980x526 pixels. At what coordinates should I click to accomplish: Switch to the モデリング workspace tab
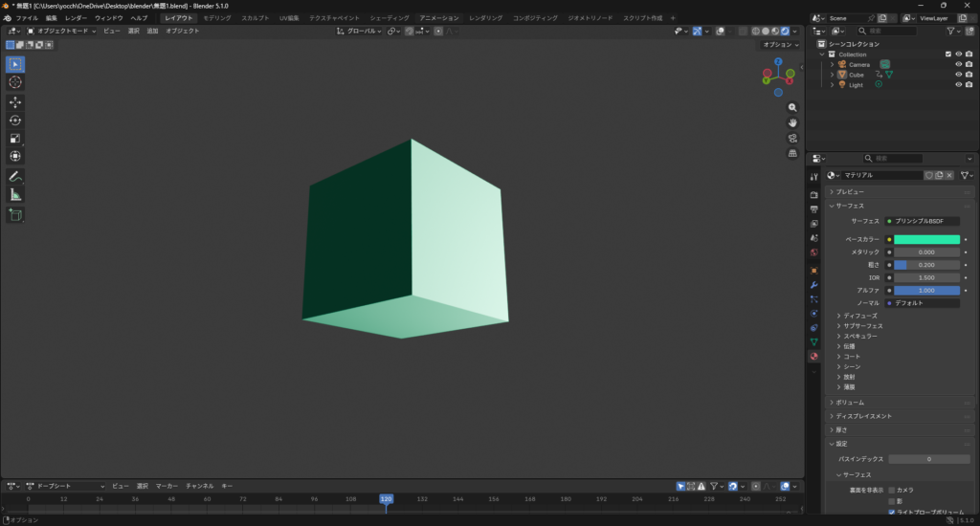(x=216, y=18)
